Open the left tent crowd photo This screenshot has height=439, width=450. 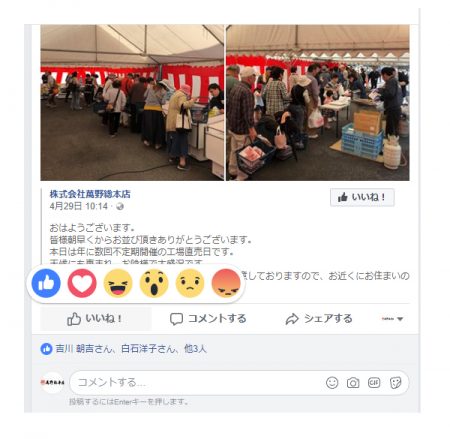point(132,102)
